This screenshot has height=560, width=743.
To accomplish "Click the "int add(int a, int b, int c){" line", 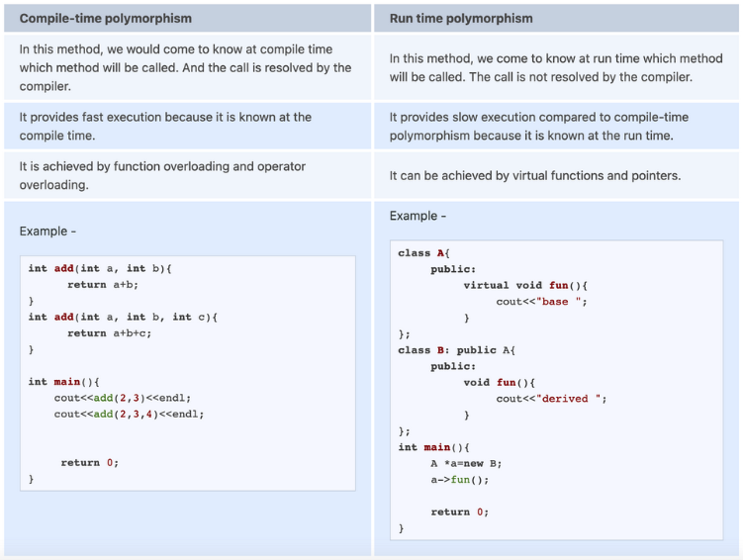I will pyautogui.click(x=123, y=317).
